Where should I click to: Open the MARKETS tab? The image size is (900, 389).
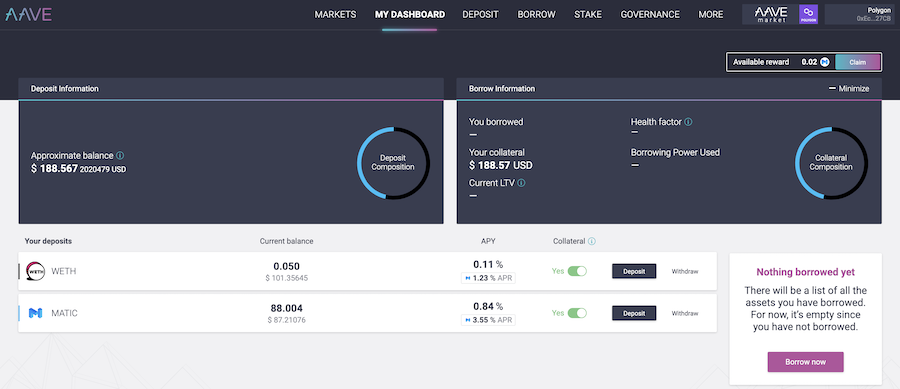[x=335, y=14]
